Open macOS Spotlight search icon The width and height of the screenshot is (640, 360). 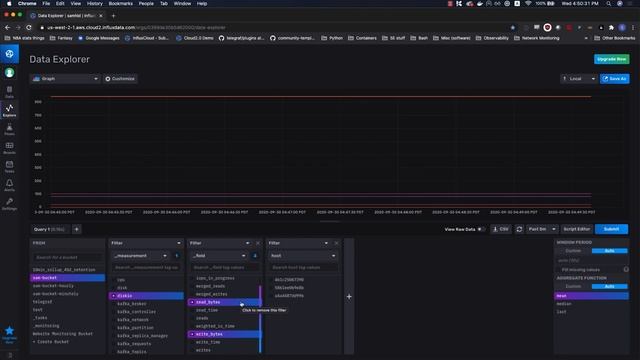point(609,4)
